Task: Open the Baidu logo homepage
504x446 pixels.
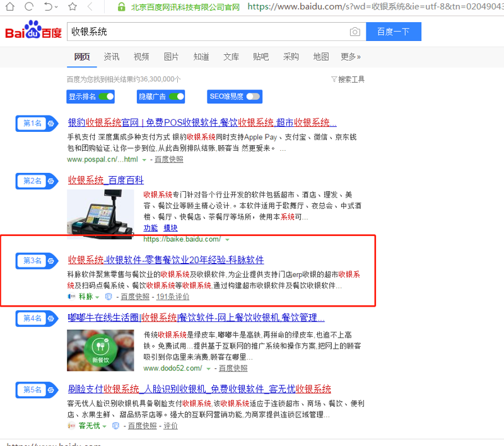Action: [x=33, y=30]
